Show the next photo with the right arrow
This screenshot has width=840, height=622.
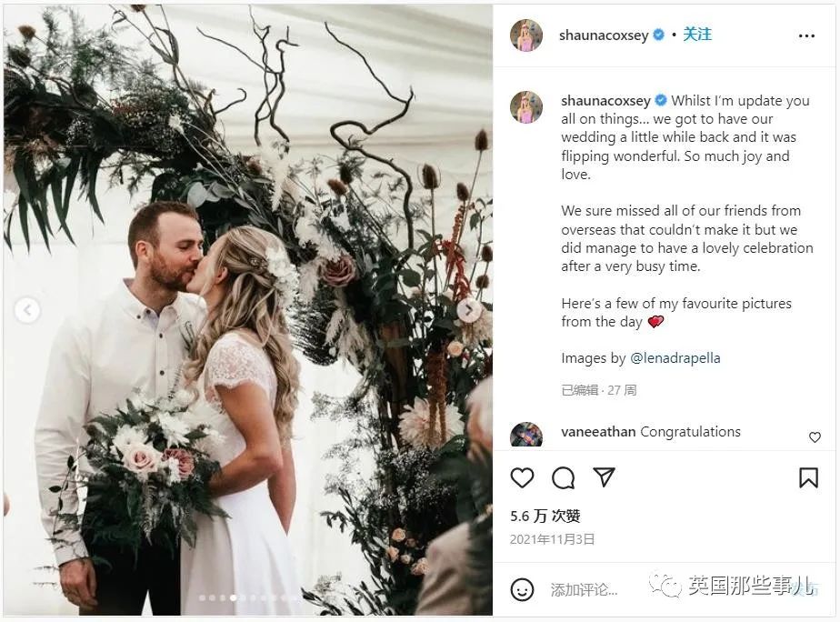click(x=469, y=310)
